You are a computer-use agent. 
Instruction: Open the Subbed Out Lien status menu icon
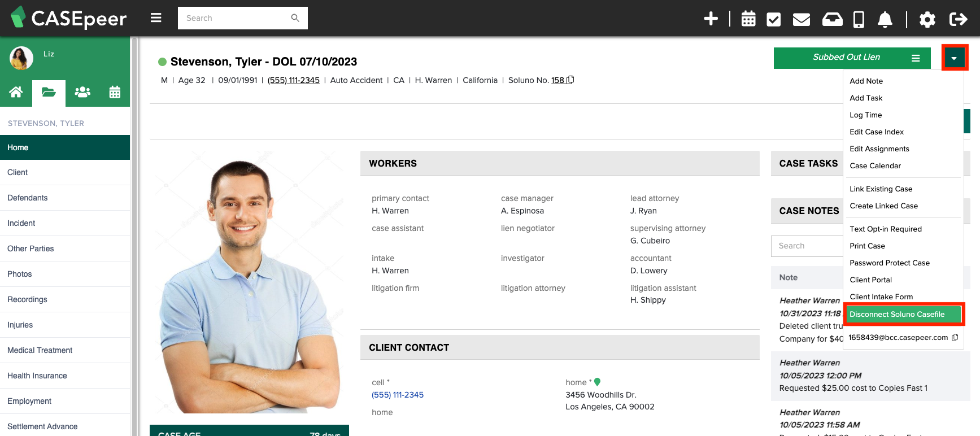pyautogui.click(x=916, y=58)
